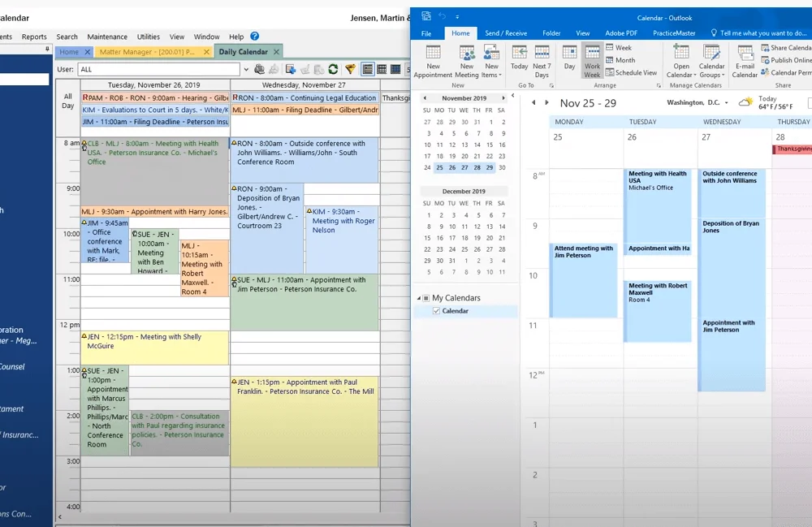Screen dimensions: 812x527
Task: Click E-mail Calendar in Outlook ribbon
Action: tap(745, 61)
